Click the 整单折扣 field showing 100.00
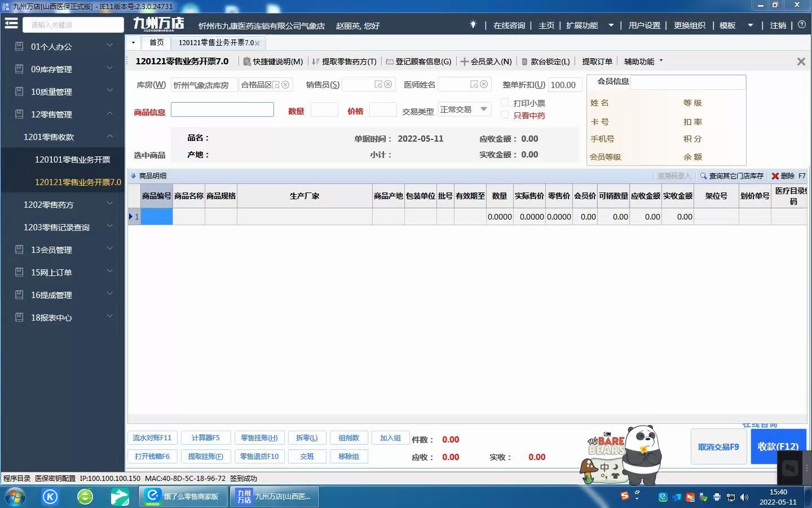The height and width of the screenshot is (508, 812). coord(564,85)
